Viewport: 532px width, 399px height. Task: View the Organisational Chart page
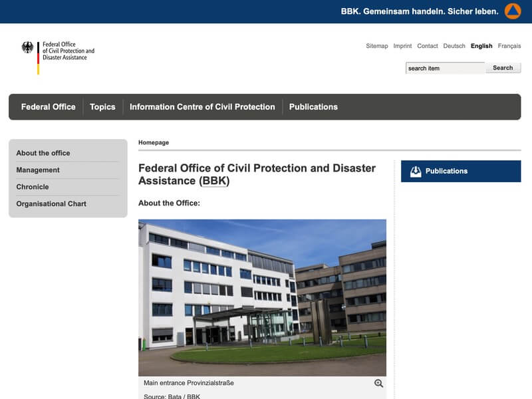point(51,204)
